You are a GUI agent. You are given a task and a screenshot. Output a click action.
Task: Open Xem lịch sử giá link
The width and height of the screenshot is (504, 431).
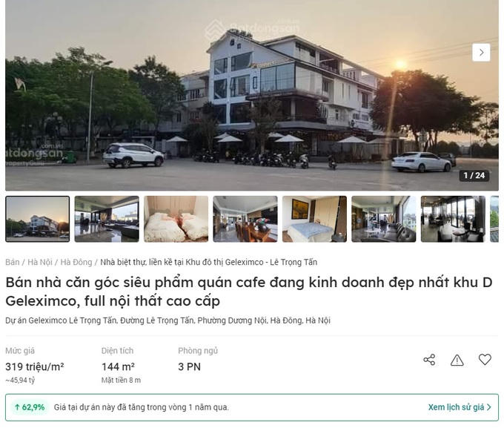tap(456, 407)
